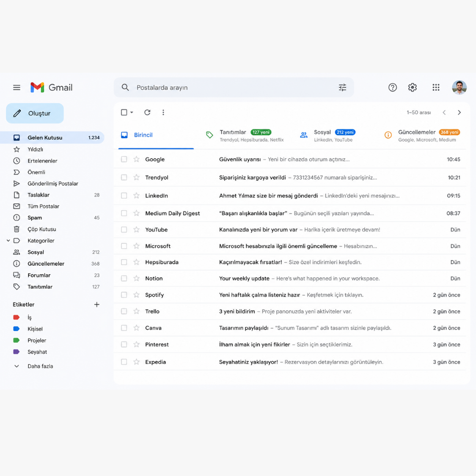Go to the next page of mails
The image size is (476, 476).
tap(459, 112)
